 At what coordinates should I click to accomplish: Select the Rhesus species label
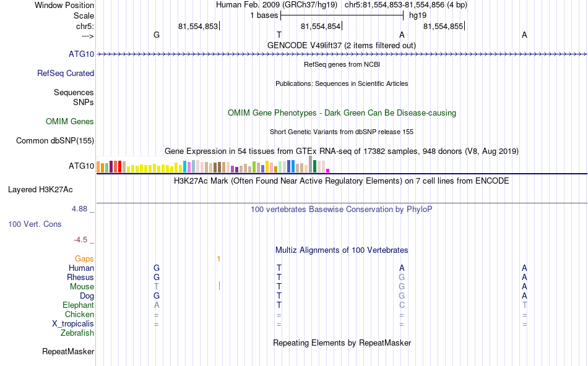click(x=80, y=277)
